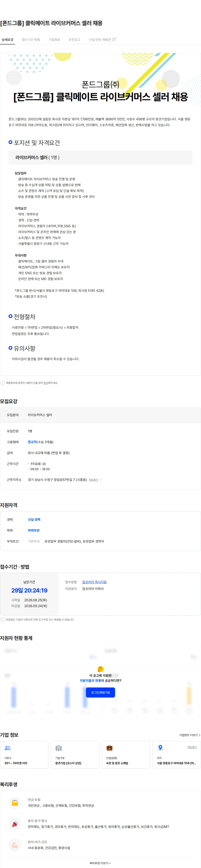This screenshot has width=201, height=868.
Task: Click the 마감일 2026.09.24(목) date
Action: (36, 606)
